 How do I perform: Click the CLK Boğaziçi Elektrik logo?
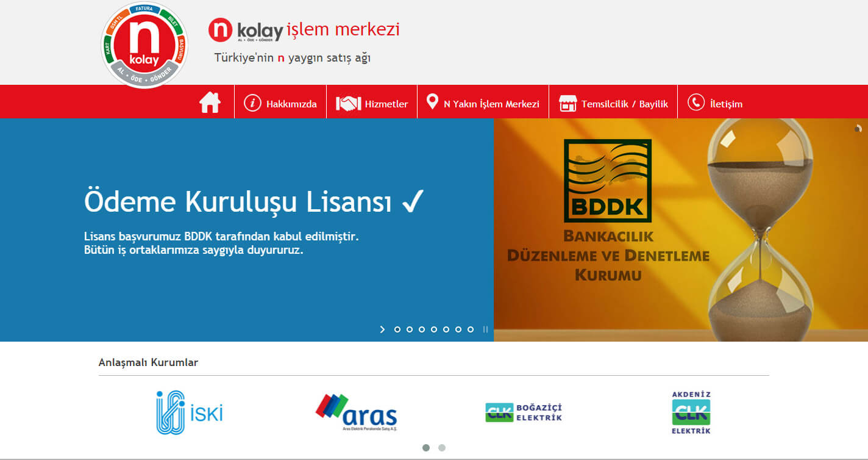click(x=524, y=412)
